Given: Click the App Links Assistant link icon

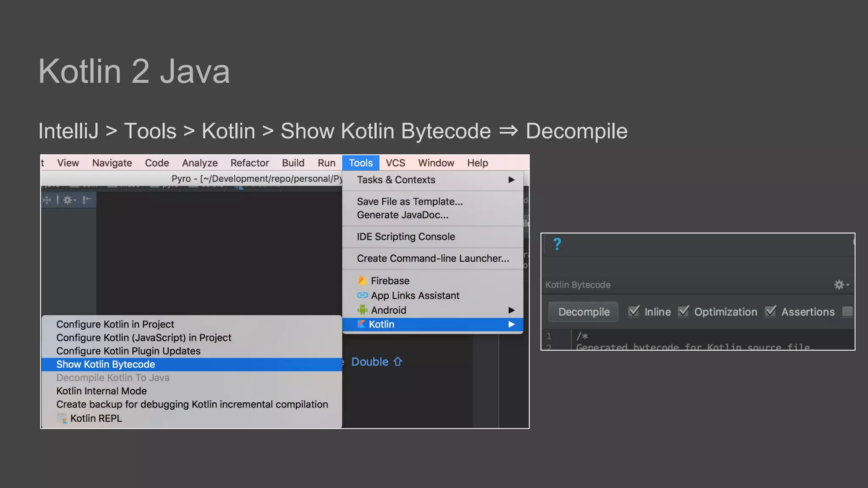Looking at the screenshot, I should [x=362, y=295].
